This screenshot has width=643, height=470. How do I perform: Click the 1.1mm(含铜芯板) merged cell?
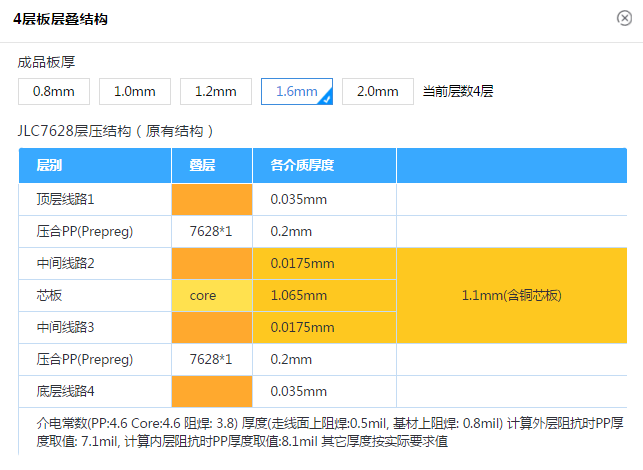[511, 295]
